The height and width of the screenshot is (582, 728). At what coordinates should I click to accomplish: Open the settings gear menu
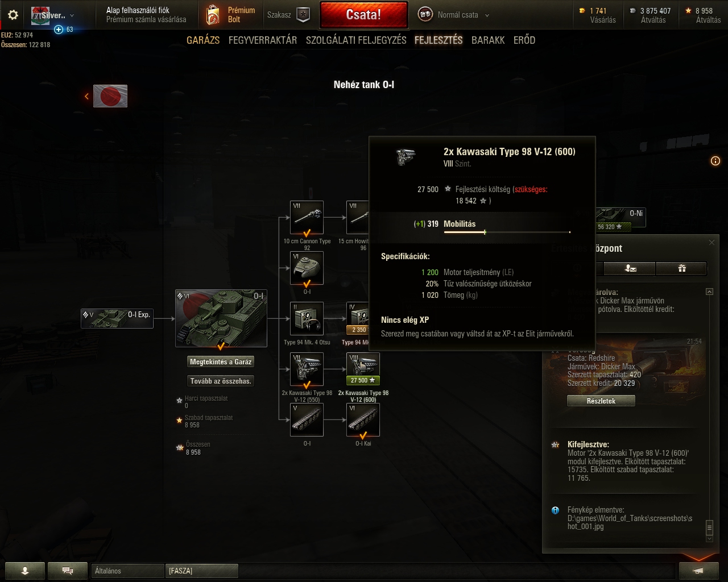(13, 15)
